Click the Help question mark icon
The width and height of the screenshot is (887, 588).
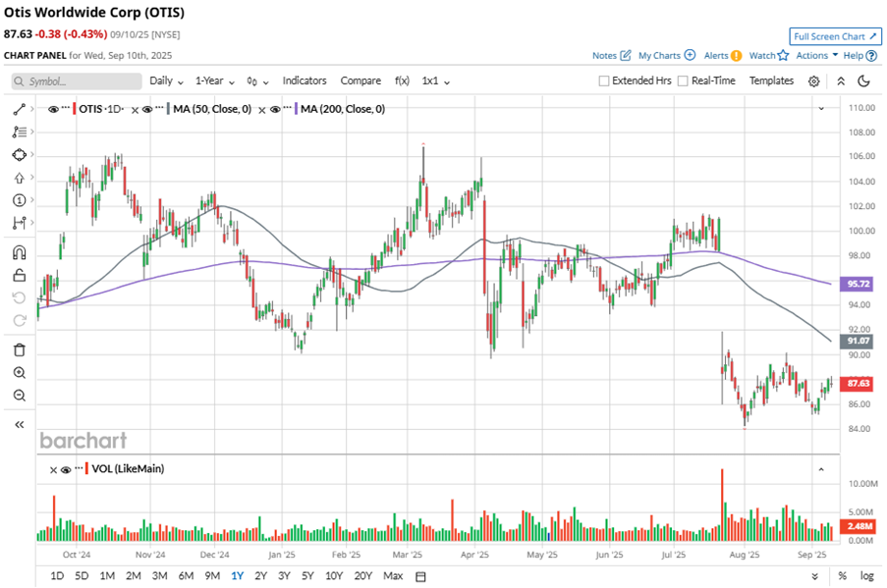[x=871, y=55]
